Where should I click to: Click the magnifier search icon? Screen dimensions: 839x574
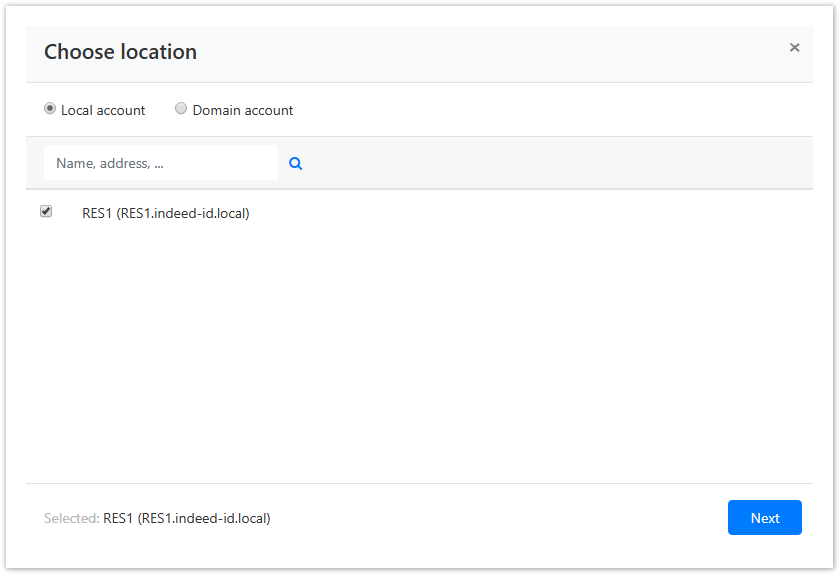click(x=296, y=163)
